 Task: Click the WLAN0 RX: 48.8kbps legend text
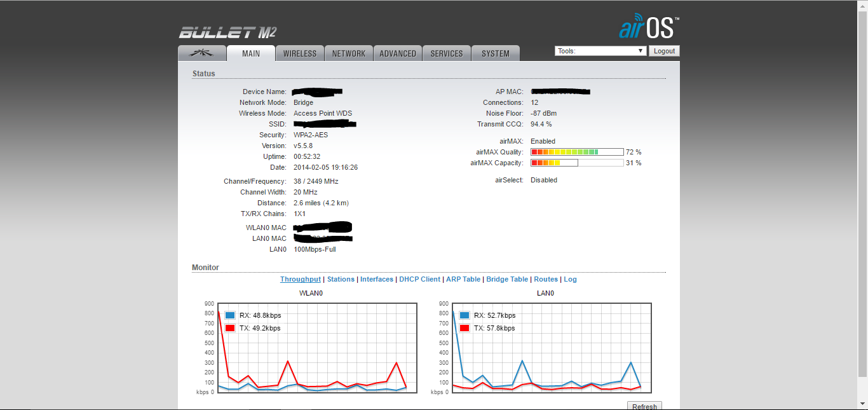(x=260, y=315)
